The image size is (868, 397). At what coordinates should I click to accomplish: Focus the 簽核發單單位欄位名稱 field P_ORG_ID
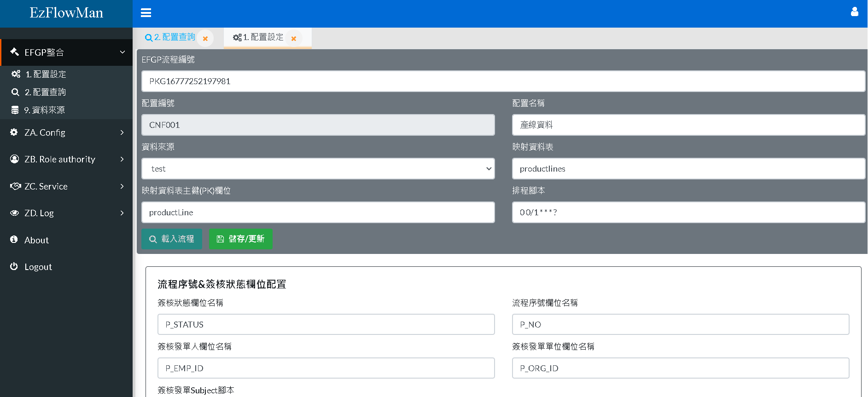(681, 368)
